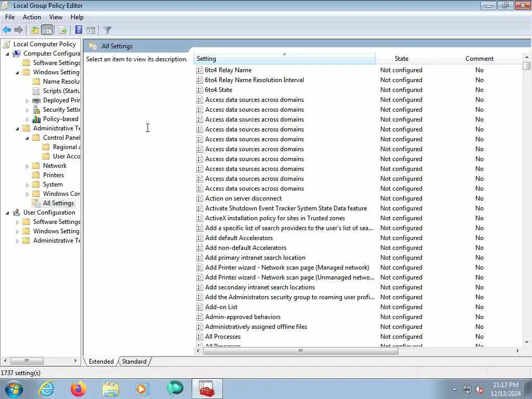Collapse Computer Configuration node
Screen dimensions: 532x399
[7, 54]
